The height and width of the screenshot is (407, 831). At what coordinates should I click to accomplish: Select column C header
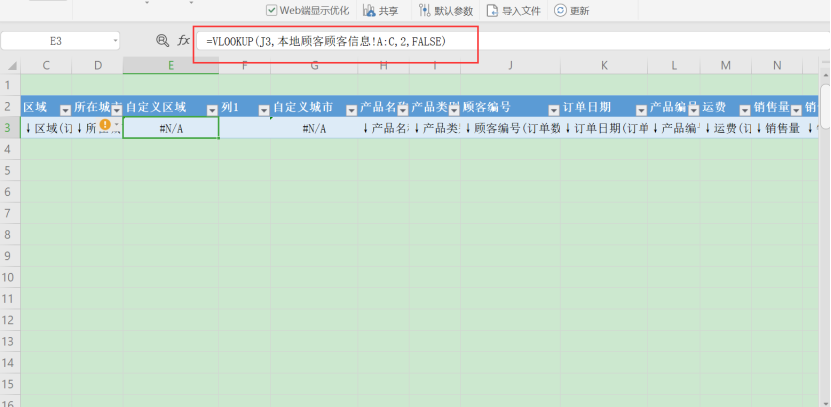(x=46, y=65)
